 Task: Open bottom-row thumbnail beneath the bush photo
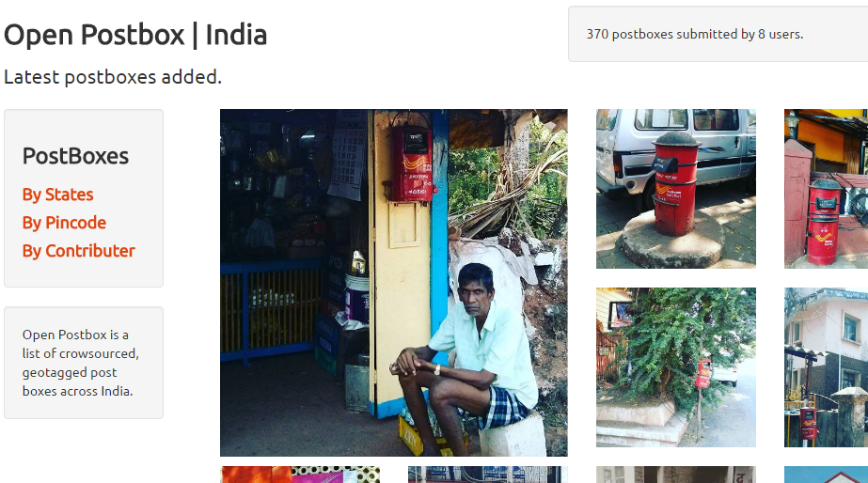pos(676,475)
